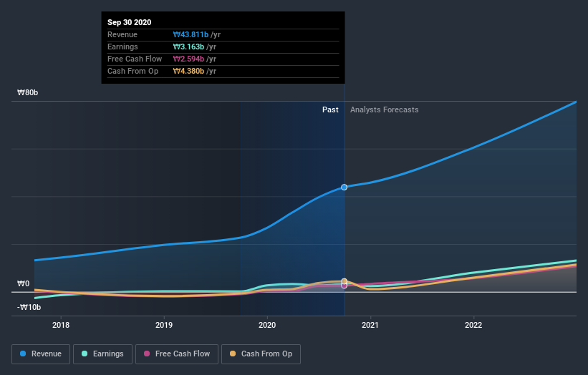Click the ₩43.811b revenue value
The height and width of the screenshot is (375, 588).
click(191, 34)
